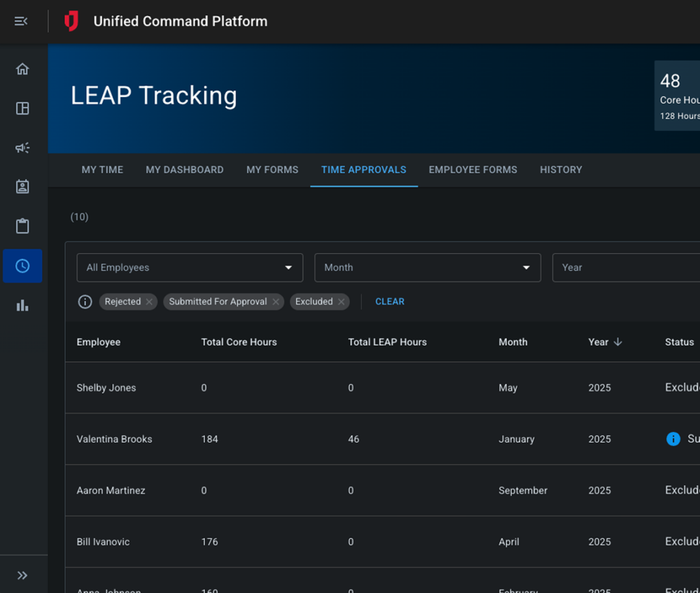
Task: Click January in Valentina Brooks row
Action: tap(517, 439)
